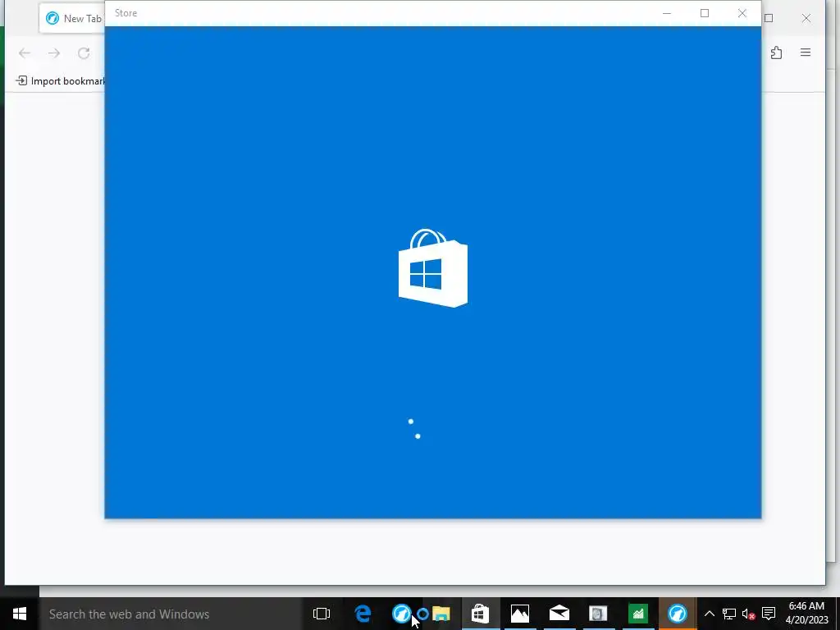Close the browser window behind Store
840x630 pixels.
[806, 18]
